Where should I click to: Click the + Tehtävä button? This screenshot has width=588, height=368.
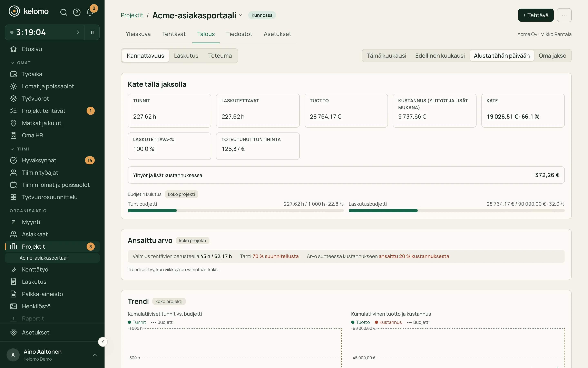pyautogui.click(x=536, y=15)
